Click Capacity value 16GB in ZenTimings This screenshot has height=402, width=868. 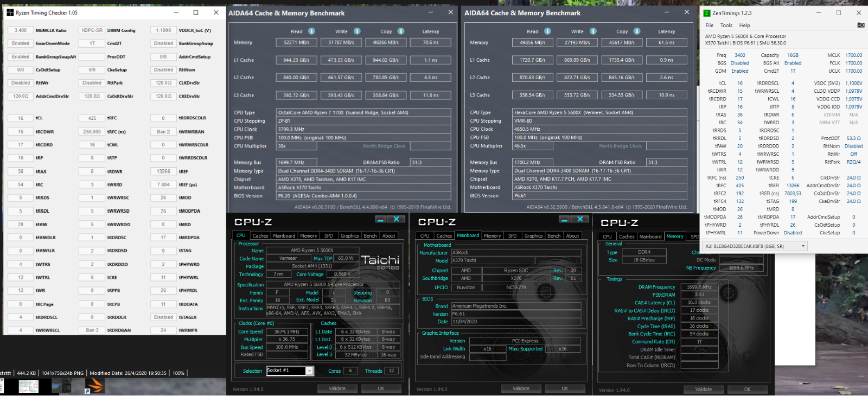point(793,55)
